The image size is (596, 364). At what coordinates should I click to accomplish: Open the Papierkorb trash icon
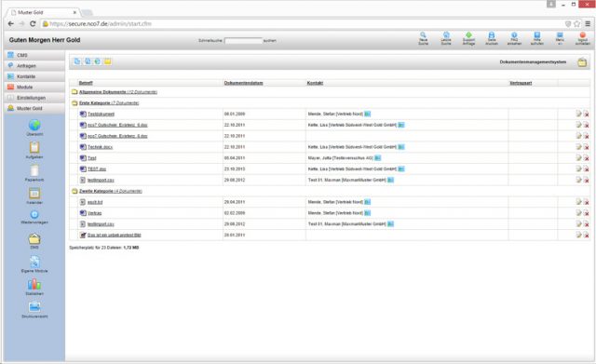pos(34,170)
